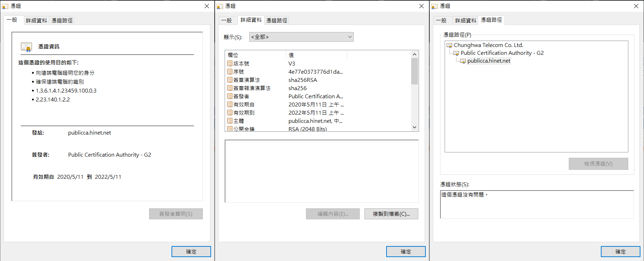This screenshot has width=644, height=261.
Task: Click title bar icon of right 憑證 window
Action: (434, 6)
